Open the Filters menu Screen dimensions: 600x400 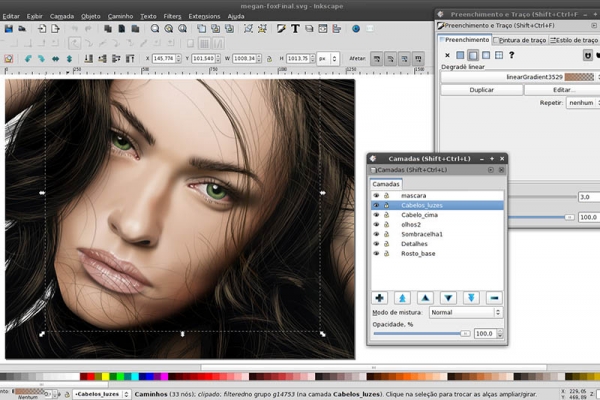tap(172, 16)
